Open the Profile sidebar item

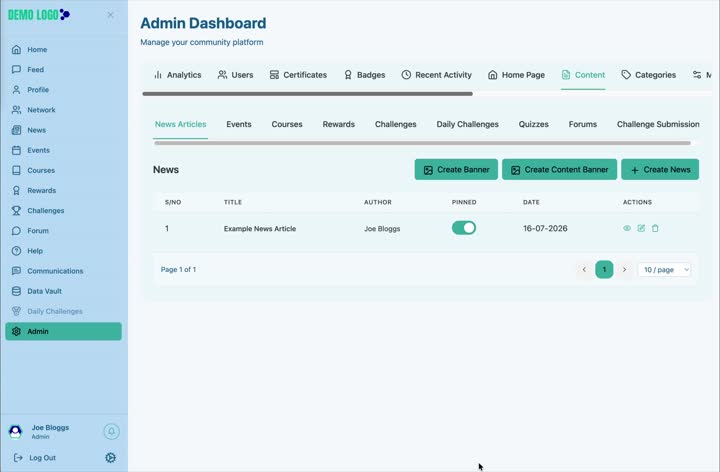[x=63, y=90]
